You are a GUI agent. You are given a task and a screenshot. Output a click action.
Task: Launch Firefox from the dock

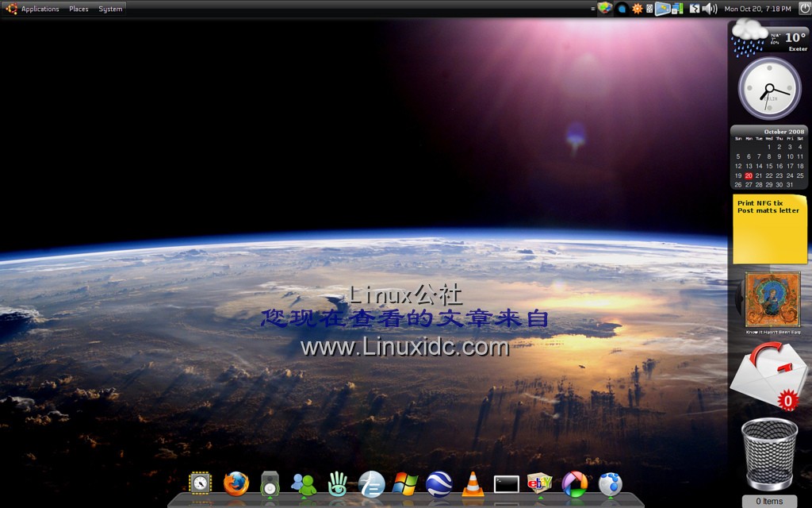tap(236, 483)
